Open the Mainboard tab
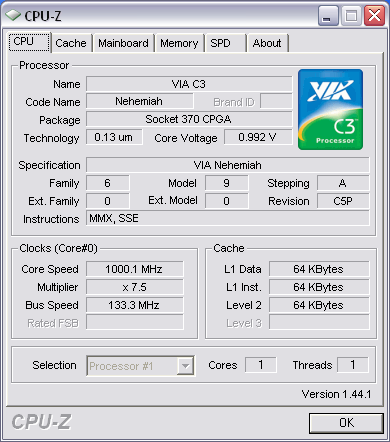390x442 pixels. [123, 43]
